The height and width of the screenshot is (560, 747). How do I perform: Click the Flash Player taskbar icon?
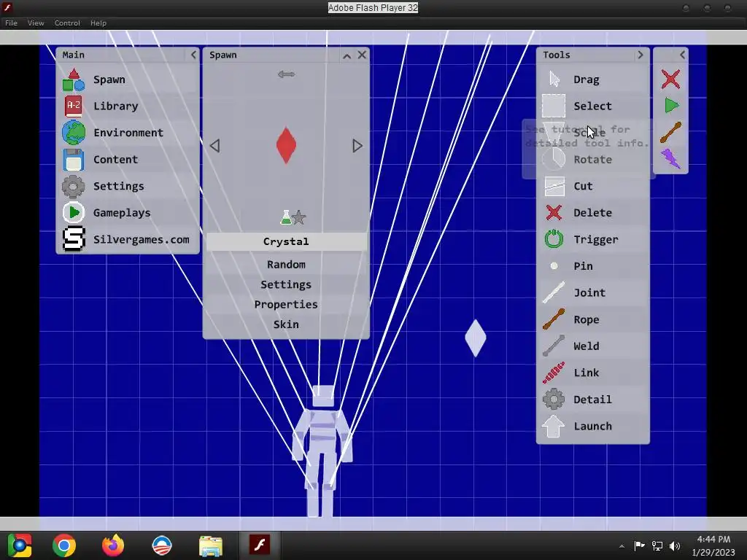pyautogui.click(x=260, y=545)
